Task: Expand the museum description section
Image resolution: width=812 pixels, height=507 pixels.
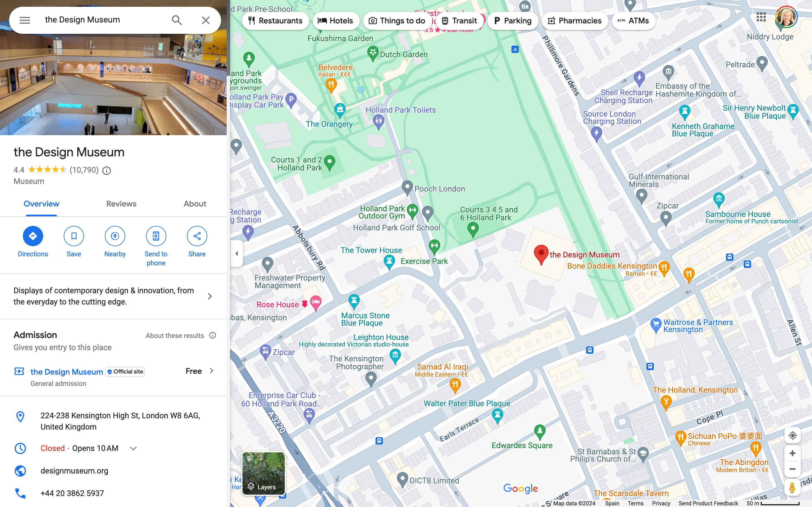Action: click(x=209, y=295)
